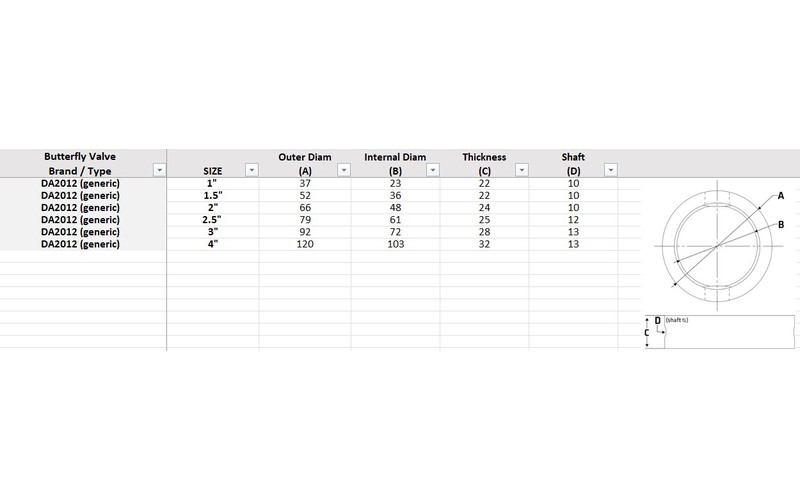Open the Brand / Type filter dropdown

[160, 170]
